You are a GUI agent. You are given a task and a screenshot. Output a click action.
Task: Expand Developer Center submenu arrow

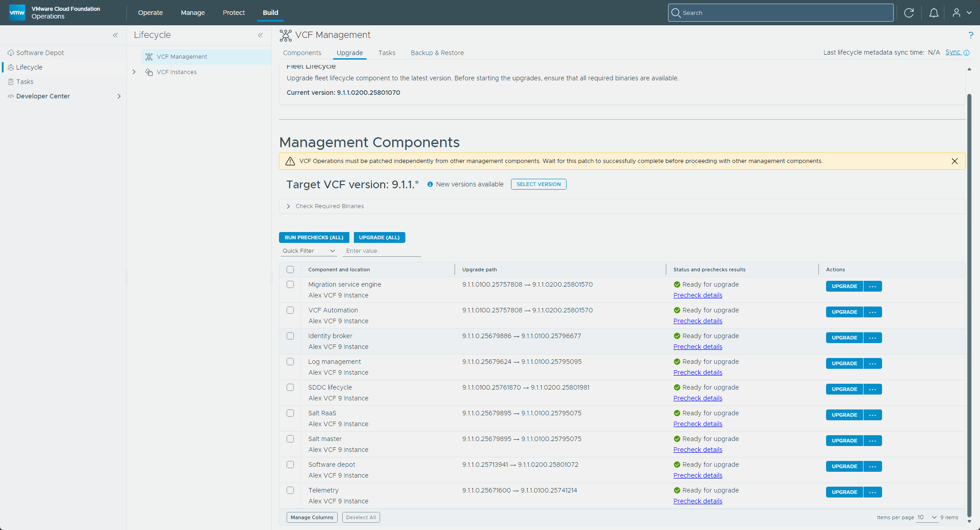coord(119,96)
